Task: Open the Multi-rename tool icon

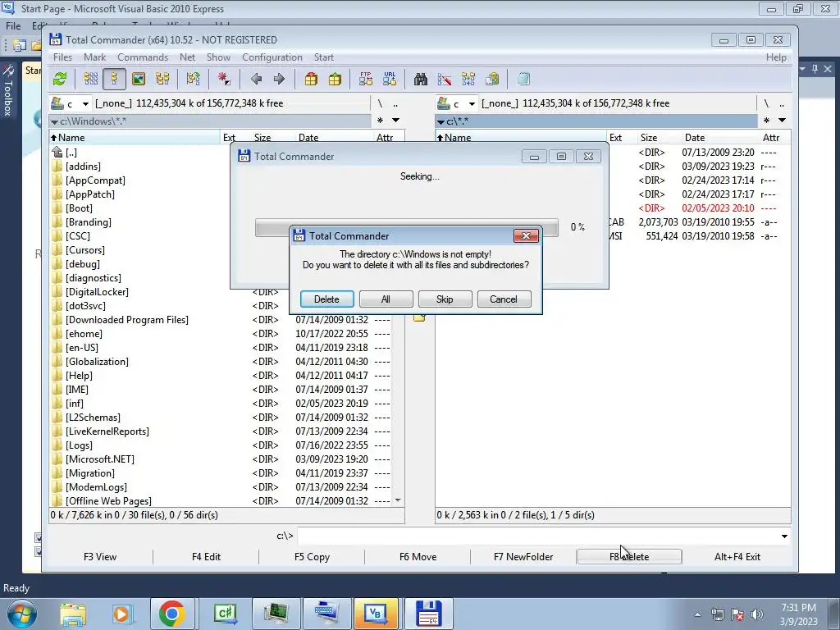Action: 444,80
